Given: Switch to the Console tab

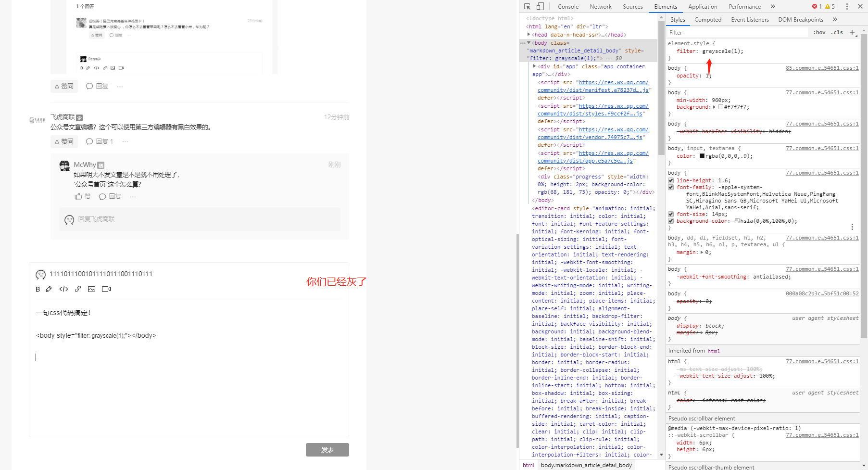Looking at the screenshot, I should coord(568,7).
